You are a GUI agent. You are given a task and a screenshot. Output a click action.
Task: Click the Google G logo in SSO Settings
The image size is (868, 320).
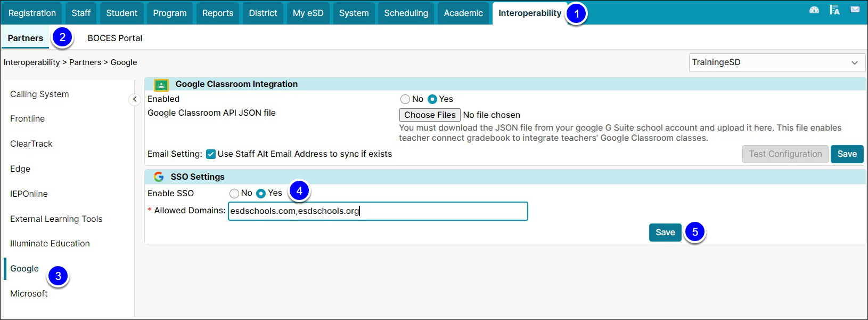click(x=159, y=177)
